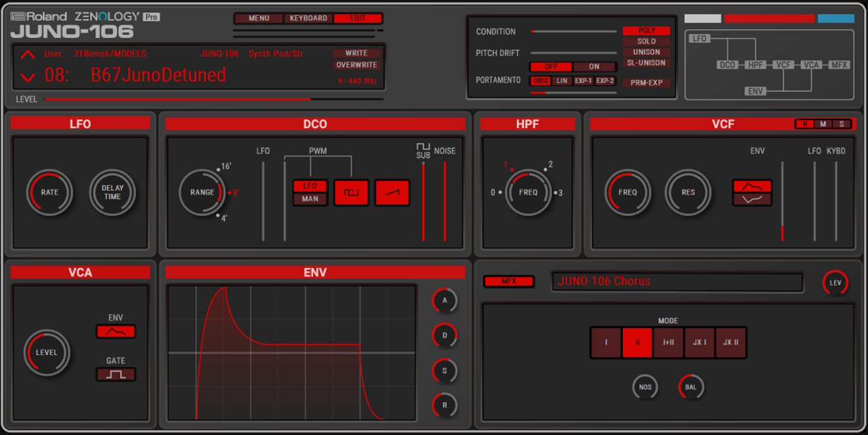
Task: Click the DCO RANGE knob
Action: click(202, 192)
